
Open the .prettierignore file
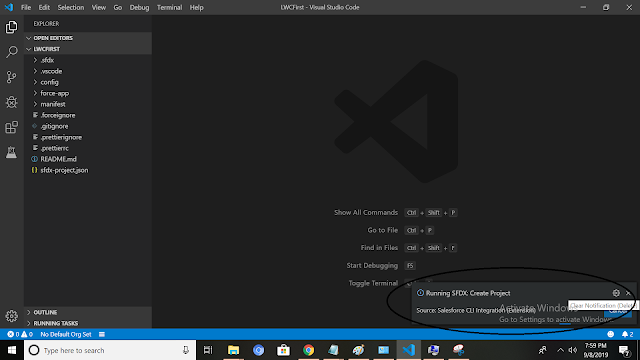(88, 137)
